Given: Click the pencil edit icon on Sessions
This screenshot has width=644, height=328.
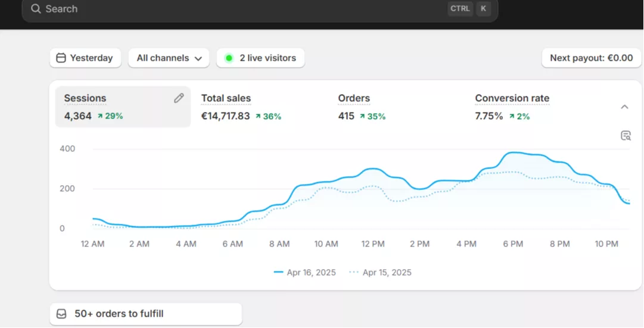Looking at the screenshot, I should [179, 98].
